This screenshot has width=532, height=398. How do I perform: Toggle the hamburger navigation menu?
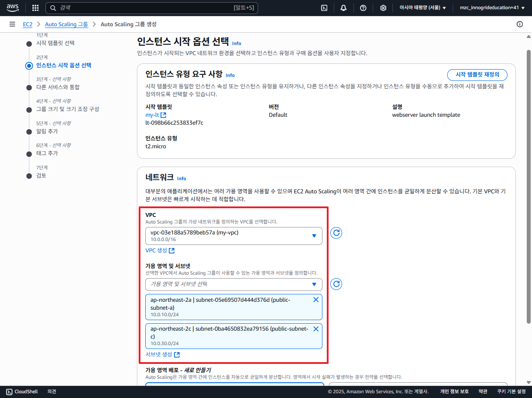pos(12,24)
